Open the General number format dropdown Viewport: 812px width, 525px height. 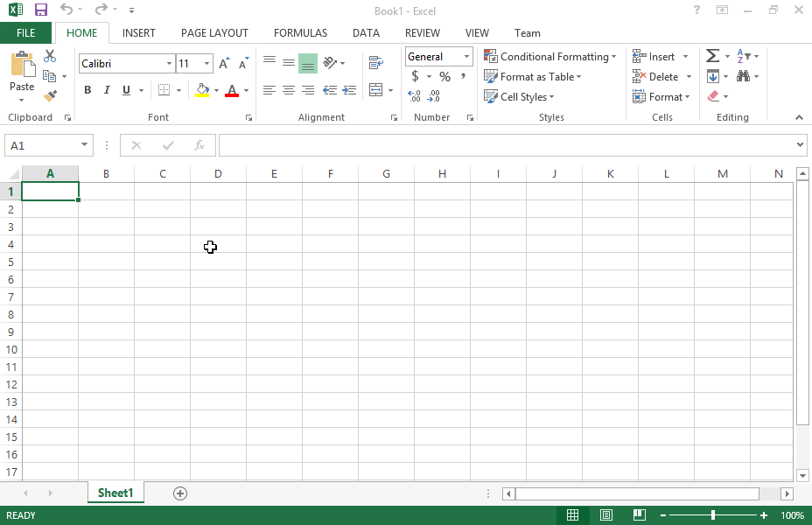[466, 56]
